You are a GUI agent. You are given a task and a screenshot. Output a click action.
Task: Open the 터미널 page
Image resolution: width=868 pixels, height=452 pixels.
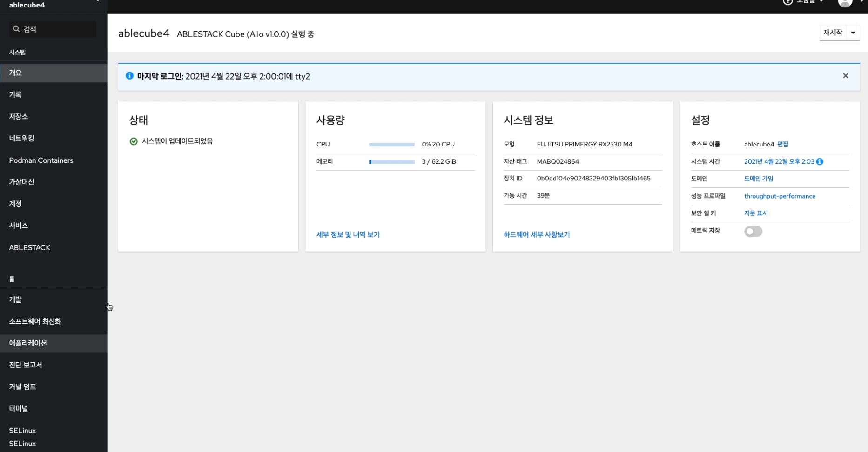54,409
